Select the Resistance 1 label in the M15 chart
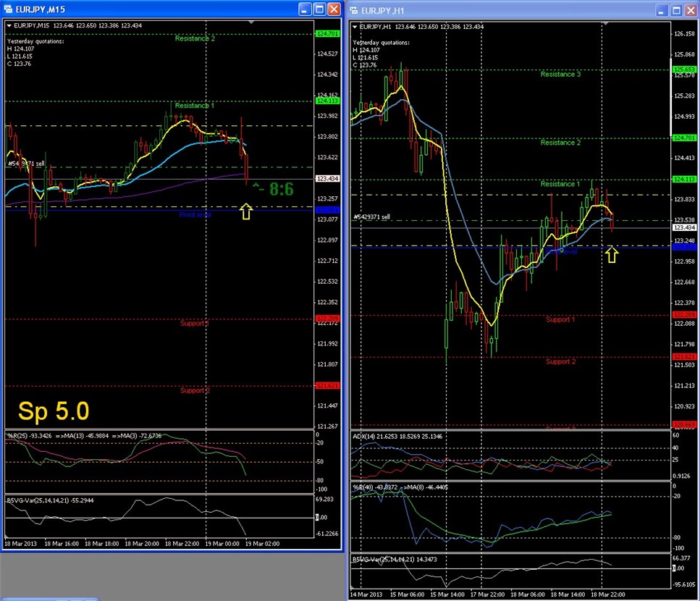Screen dimensions: 700x601 (194, 106)
